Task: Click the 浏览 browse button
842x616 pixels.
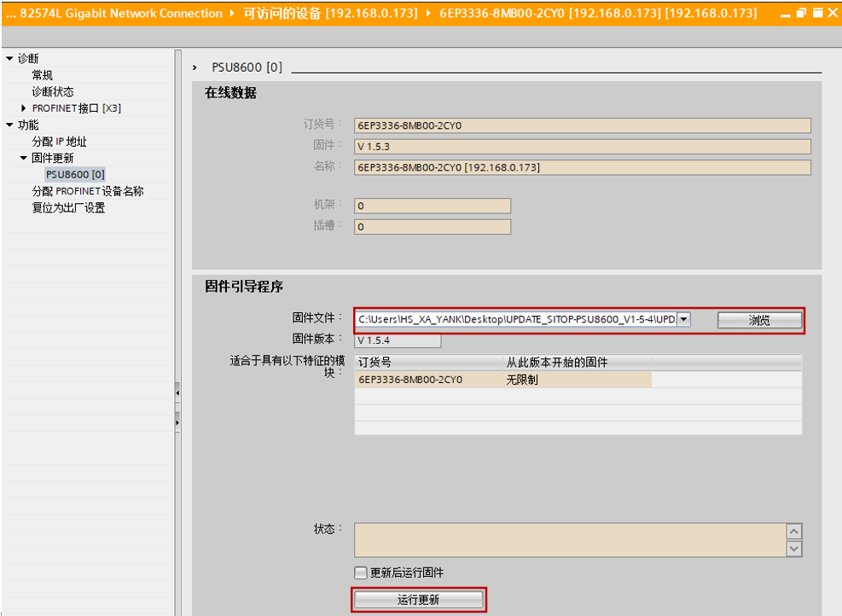Action: click(759, 320)
